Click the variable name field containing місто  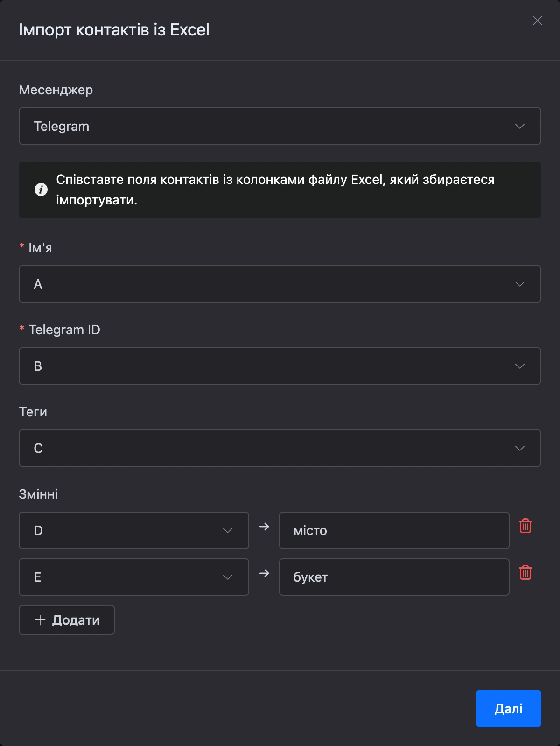(x=394, y=530)
